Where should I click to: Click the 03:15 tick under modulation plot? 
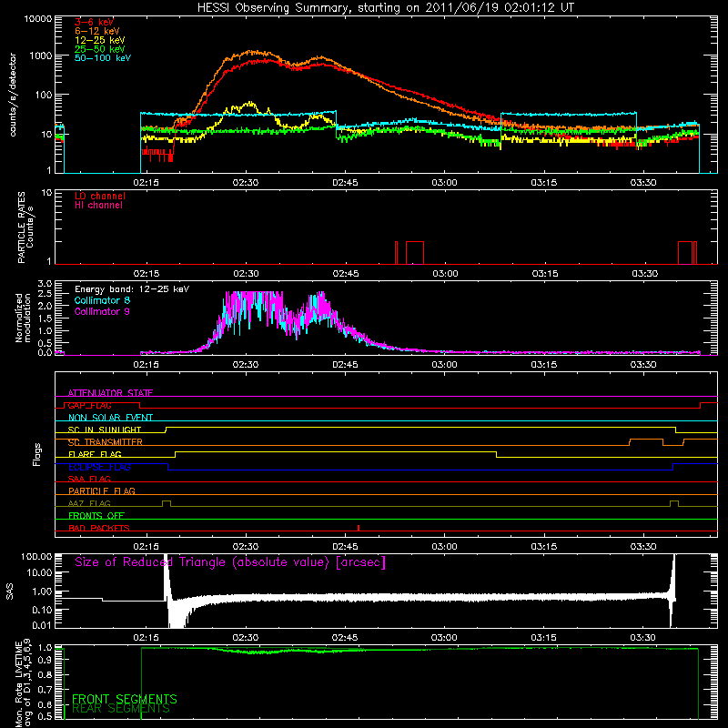(x=543, y=365)
